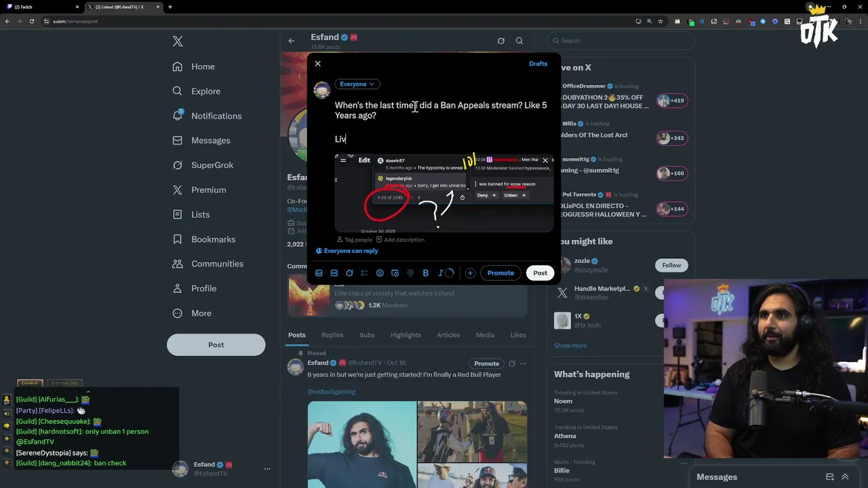This screenshot has width=868, height=488.
Task: Tag a location in the post
Action: (x=410, y=273)
